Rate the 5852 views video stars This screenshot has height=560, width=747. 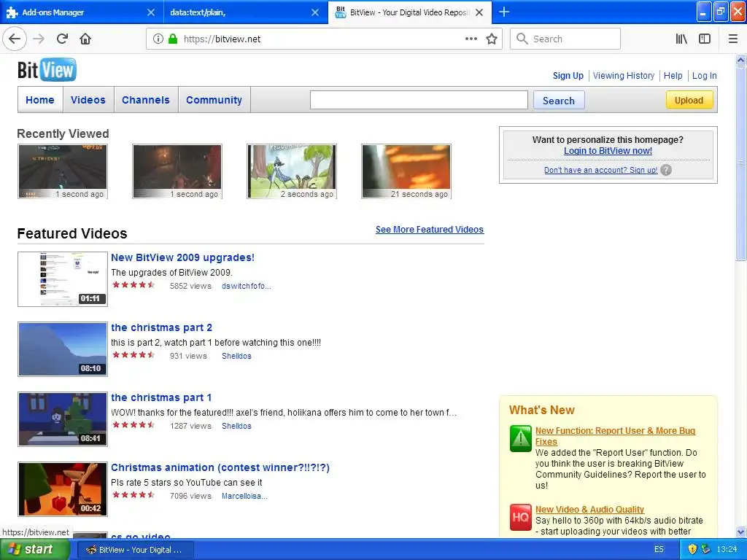click(x=133, y=285)
